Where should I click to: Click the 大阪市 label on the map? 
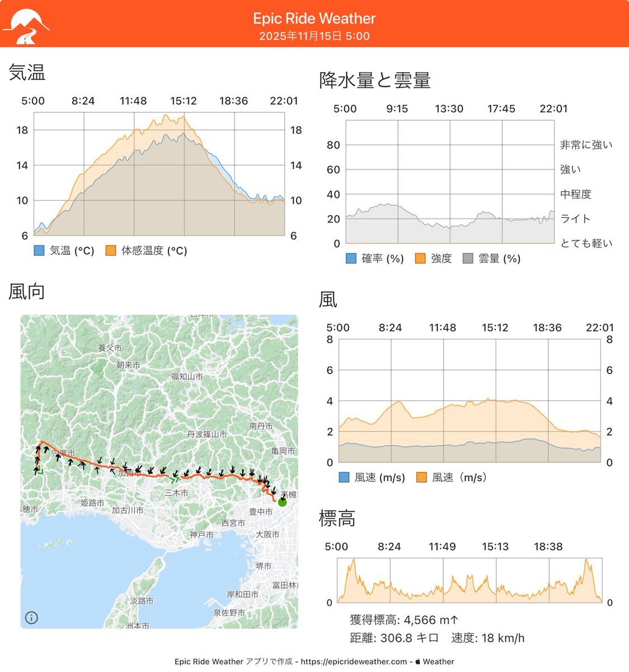click(267, 534)
